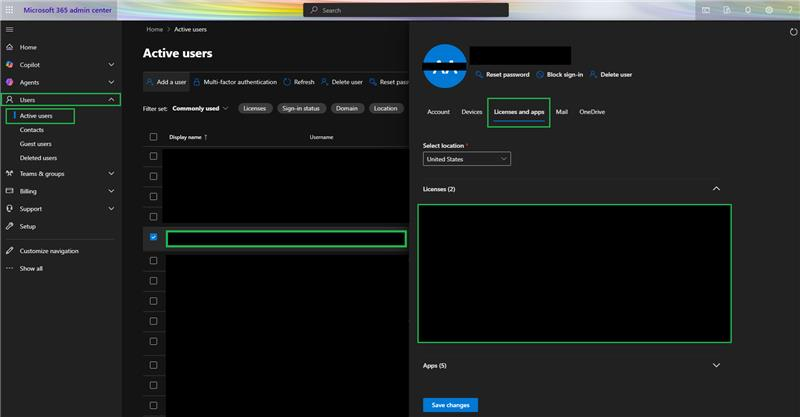
Task: Click the Username column header
Action: pyautogui.click(x=321, y=137)
